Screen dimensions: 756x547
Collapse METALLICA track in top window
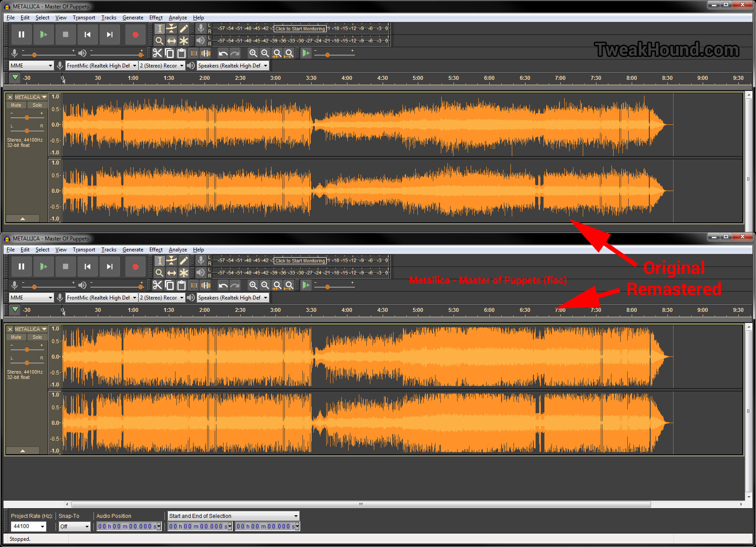tap(22, 218)
